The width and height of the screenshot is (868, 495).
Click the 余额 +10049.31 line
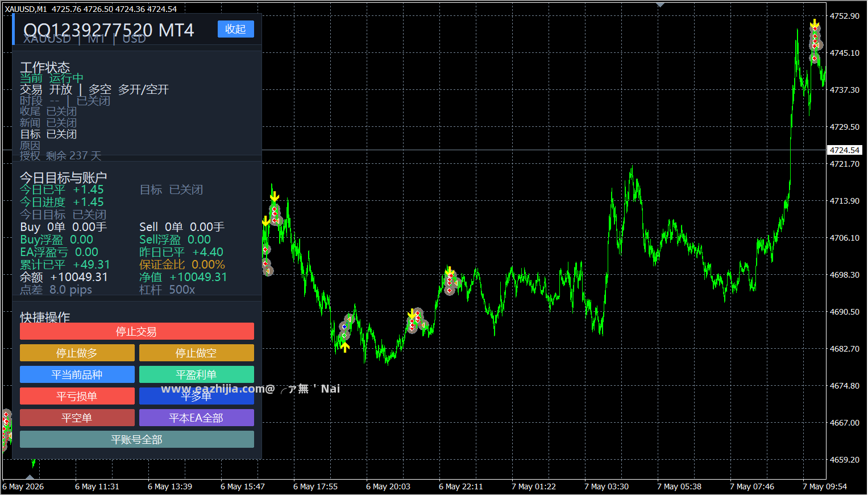(x=64, y=277)
